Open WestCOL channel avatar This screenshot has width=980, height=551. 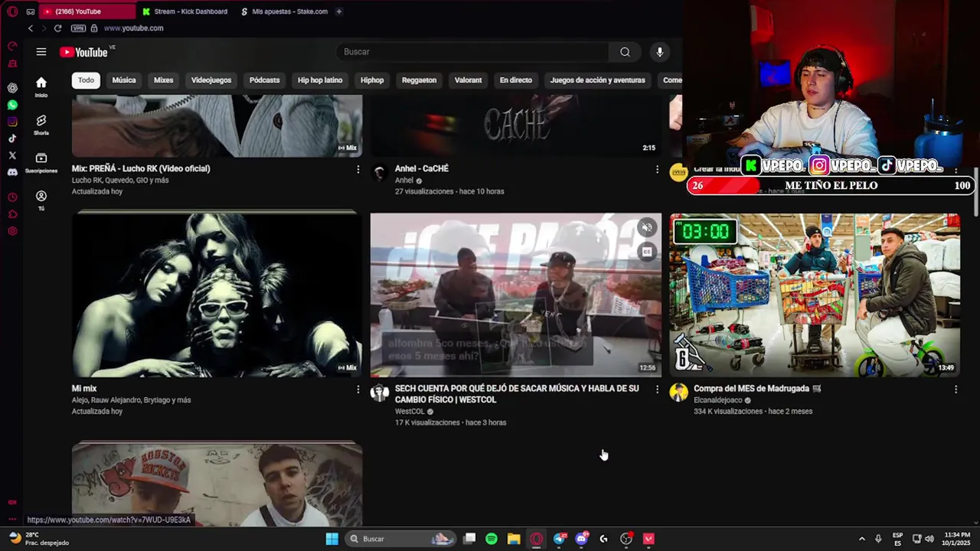(380, 393)
